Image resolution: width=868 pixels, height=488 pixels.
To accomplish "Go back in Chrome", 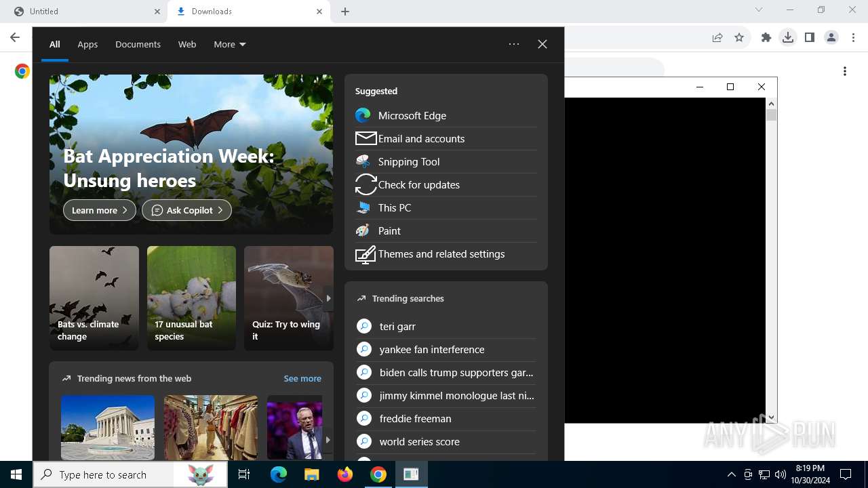I will [15, 37].
